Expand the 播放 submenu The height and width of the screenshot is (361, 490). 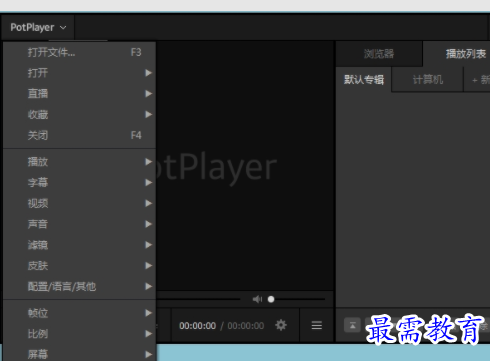click(79, 162)
